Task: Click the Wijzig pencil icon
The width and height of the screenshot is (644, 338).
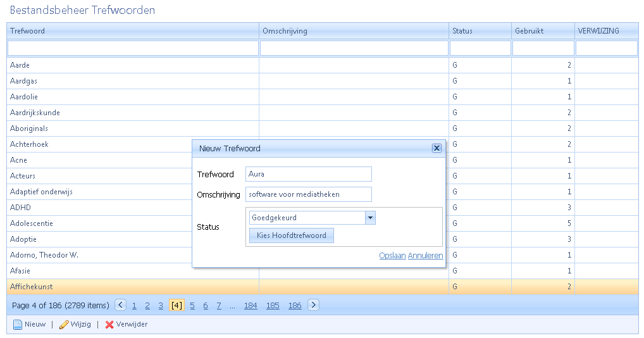Action: [64, 325]
